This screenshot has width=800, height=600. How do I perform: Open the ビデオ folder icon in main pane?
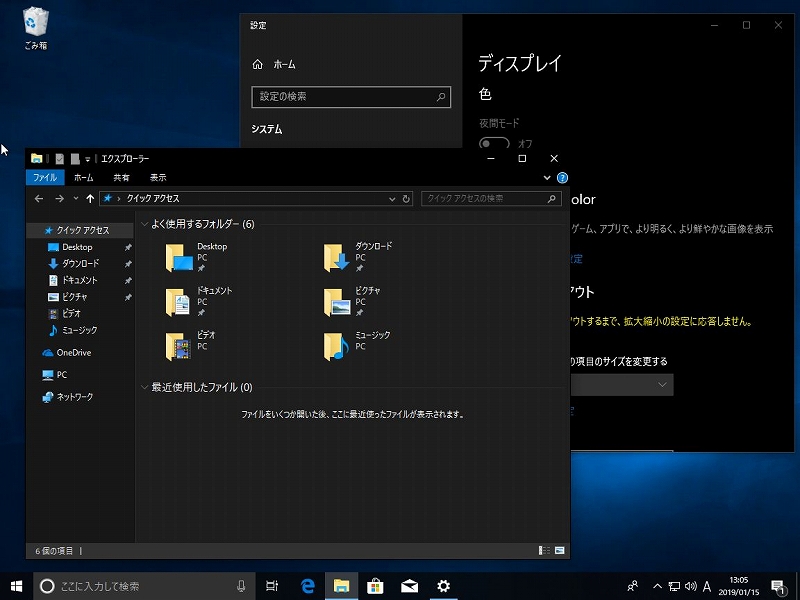pos(178,345)
